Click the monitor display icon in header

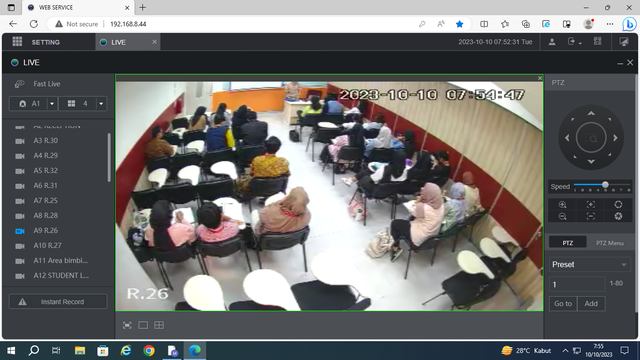(624, 42)
